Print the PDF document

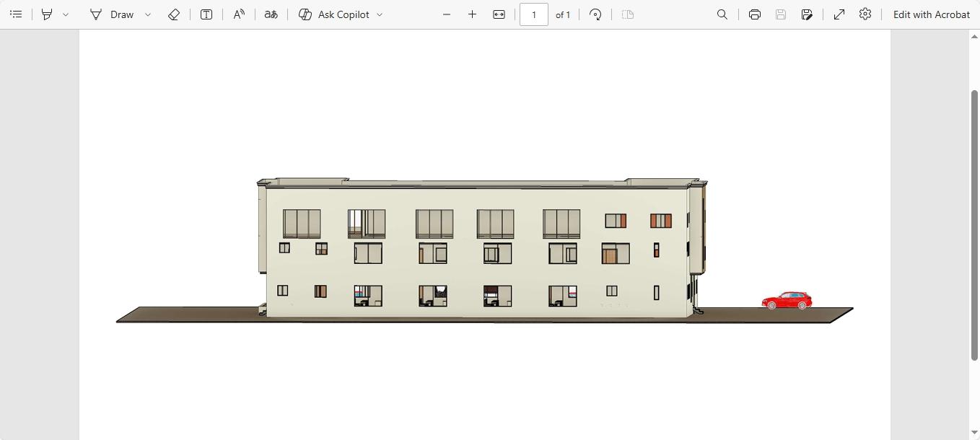tap(755, 14)
